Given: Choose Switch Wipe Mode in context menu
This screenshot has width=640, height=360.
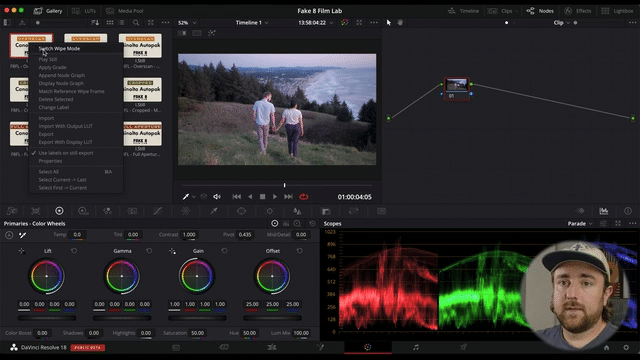Looking at the screenshot, I should 59,49.
